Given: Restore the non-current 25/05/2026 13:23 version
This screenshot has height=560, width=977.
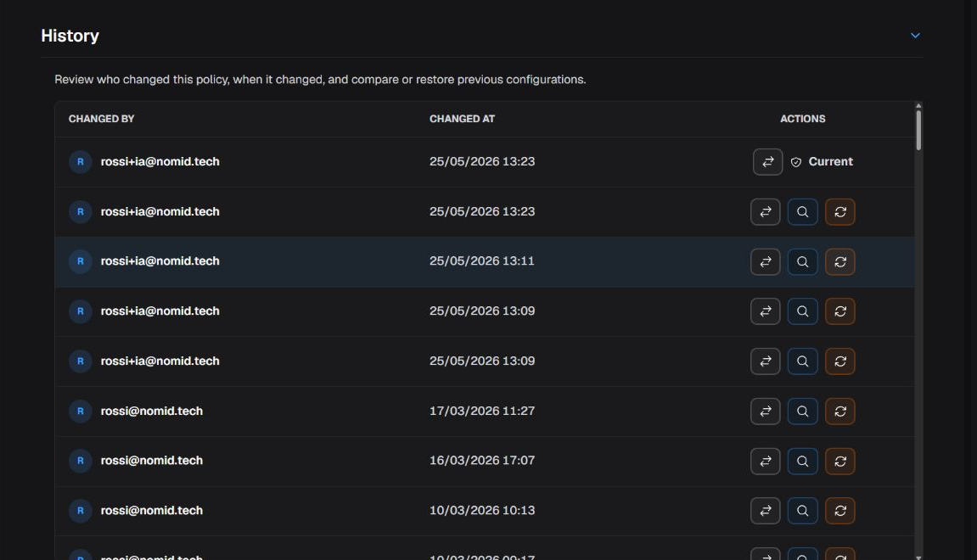Looking at the screenshot, I should (840, 212).
